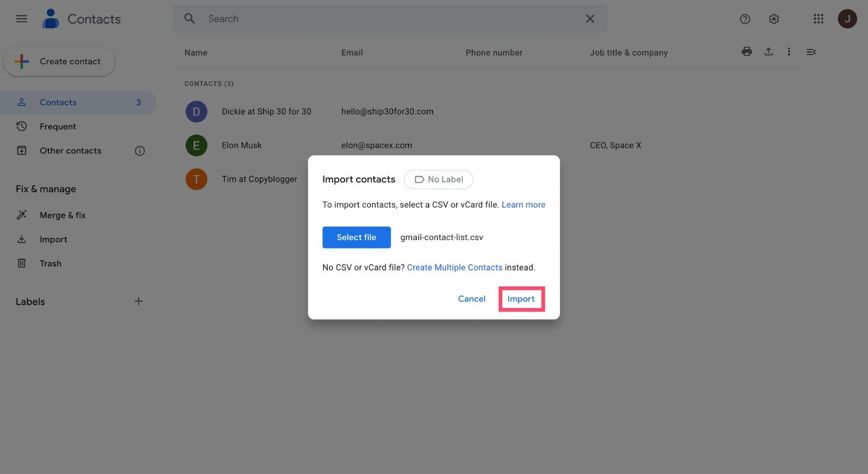Image resolution: width=868 pixels, height=474 pixels.
Task: Click the Select file button
Action: point(356,237)
